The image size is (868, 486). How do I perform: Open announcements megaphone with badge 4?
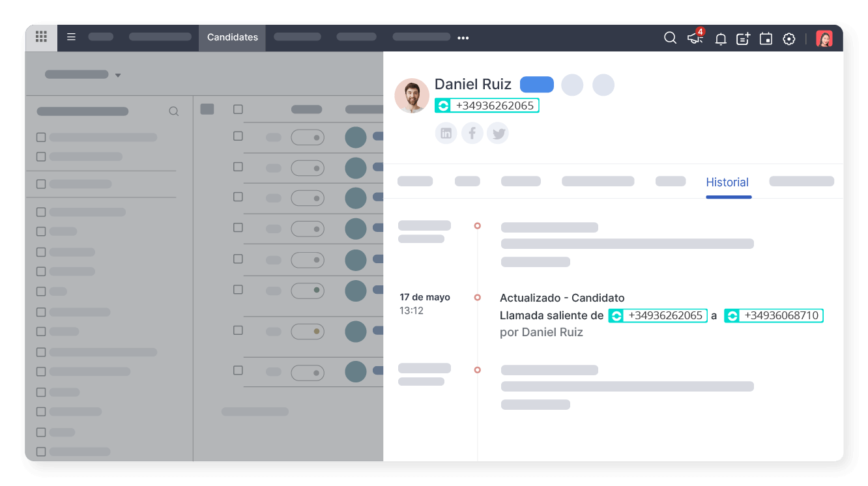point(695,38)
